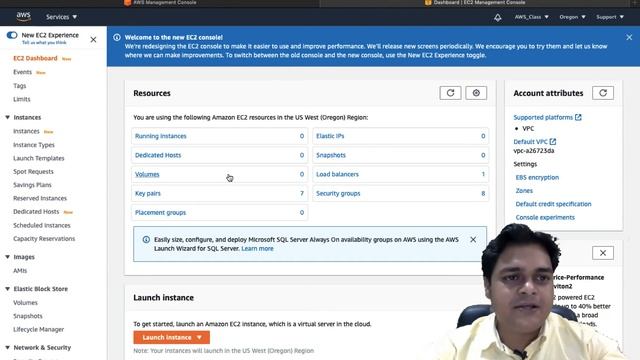The height and width of the screenshot is (360, 640).
Task: Click the AWS logo home icon
Action: [x=24, y=16]
